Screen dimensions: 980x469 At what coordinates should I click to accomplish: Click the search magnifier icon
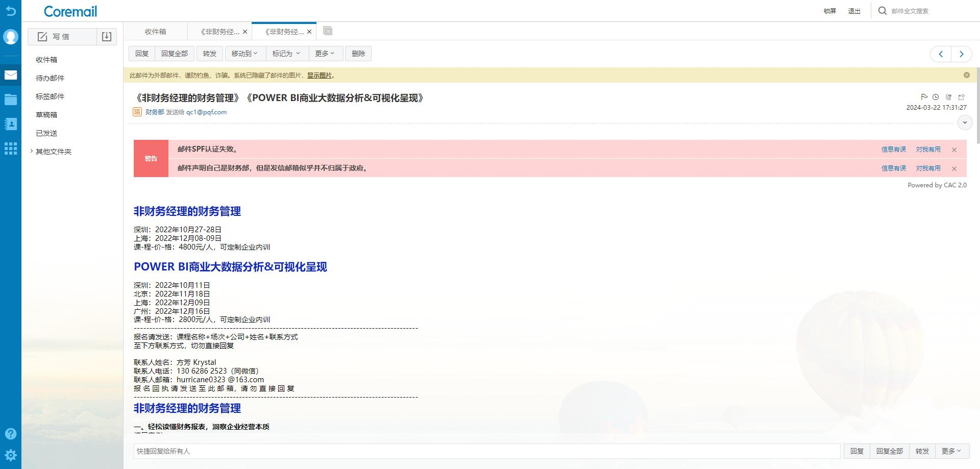point(882,11)
